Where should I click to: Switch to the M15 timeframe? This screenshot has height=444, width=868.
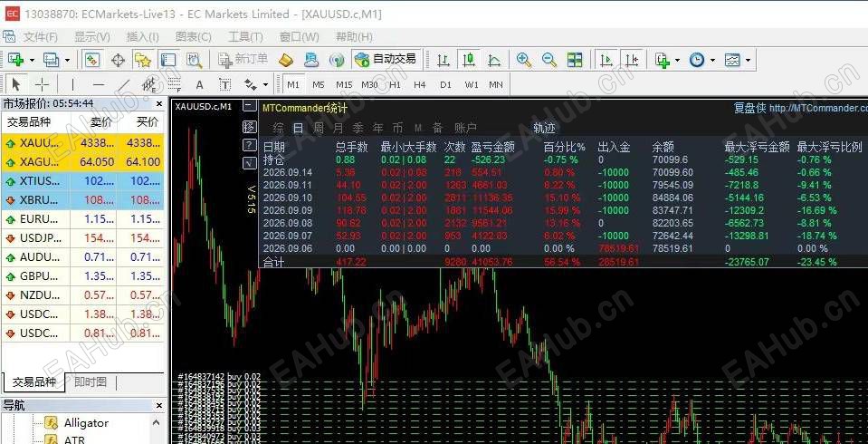pos(344,85)
